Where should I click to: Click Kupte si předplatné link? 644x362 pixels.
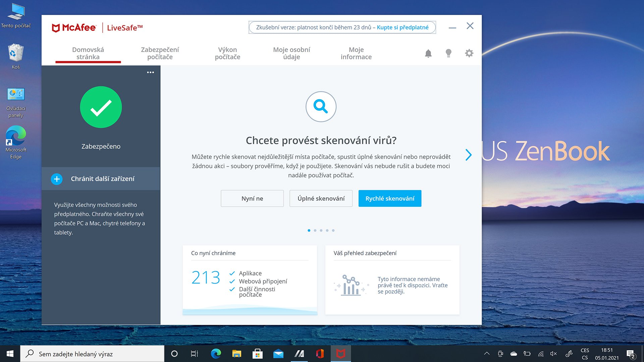(402, 27)
